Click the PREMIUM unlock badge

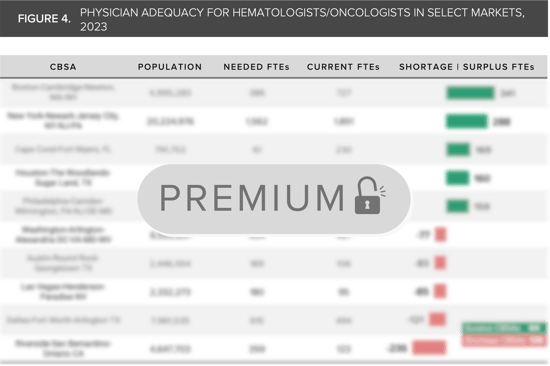274,199
